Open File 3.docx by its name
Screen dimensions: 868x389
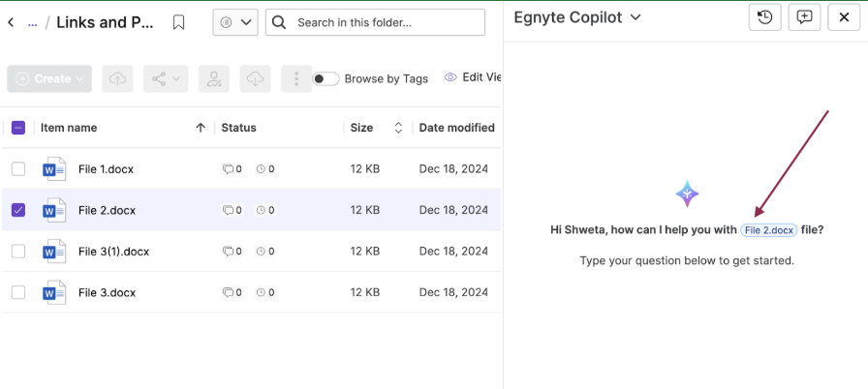[x=107, y=292]
